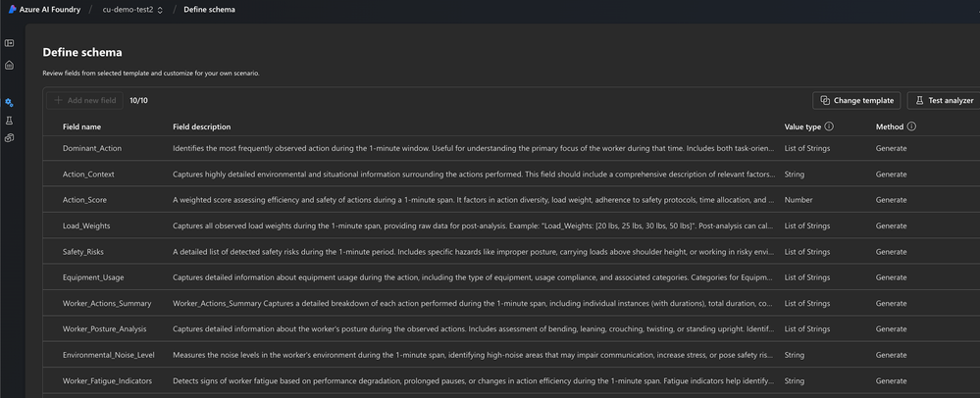
Task: Open the home icon in sidebar
Action: click(10, 65)
